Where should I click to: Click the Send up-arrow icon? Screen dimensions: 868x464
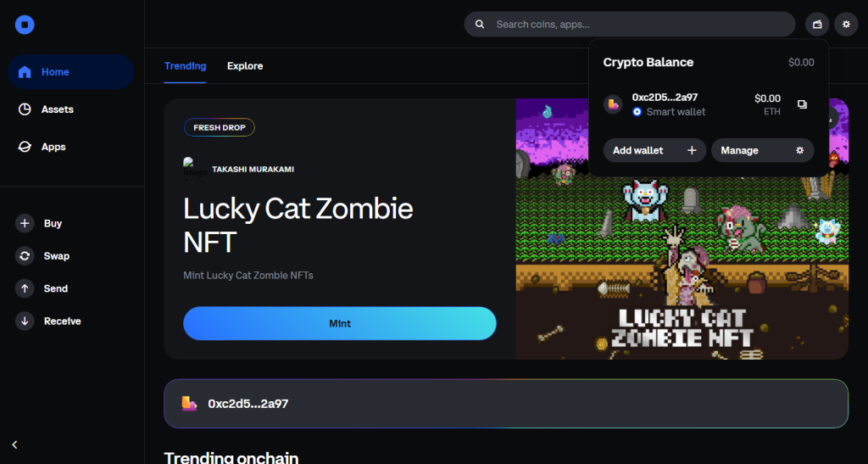[25, 288]
